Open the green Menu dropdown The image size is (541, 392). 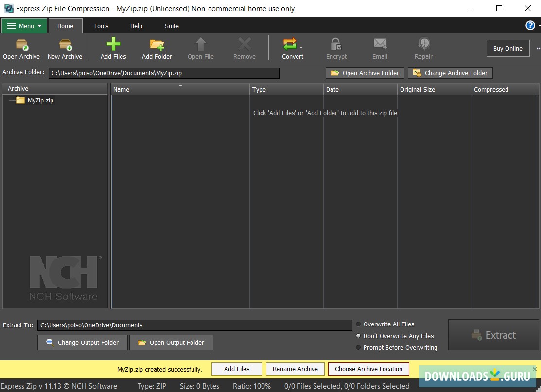(24, 26)
